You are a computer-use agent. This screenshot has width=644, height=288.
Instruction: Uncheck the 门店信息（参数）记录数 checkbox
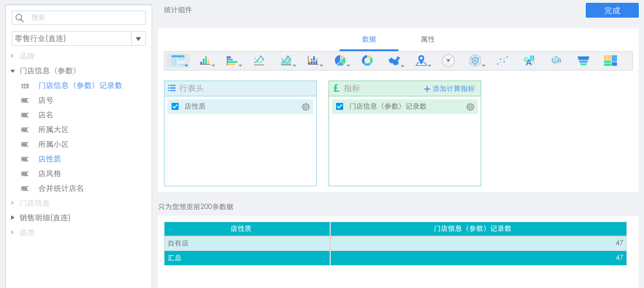[340, 106]
